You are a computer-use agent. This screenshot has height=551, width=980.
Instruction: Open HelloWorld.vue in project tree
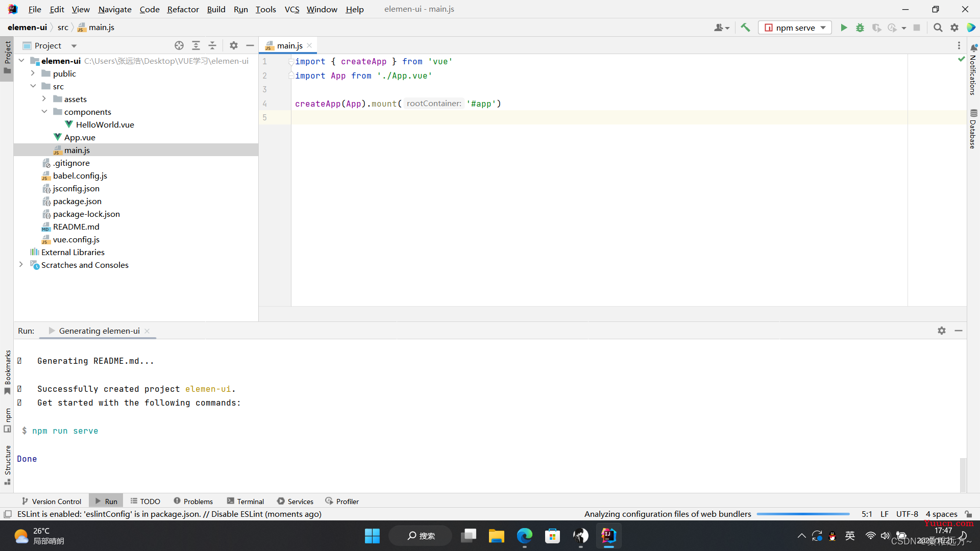105,124
